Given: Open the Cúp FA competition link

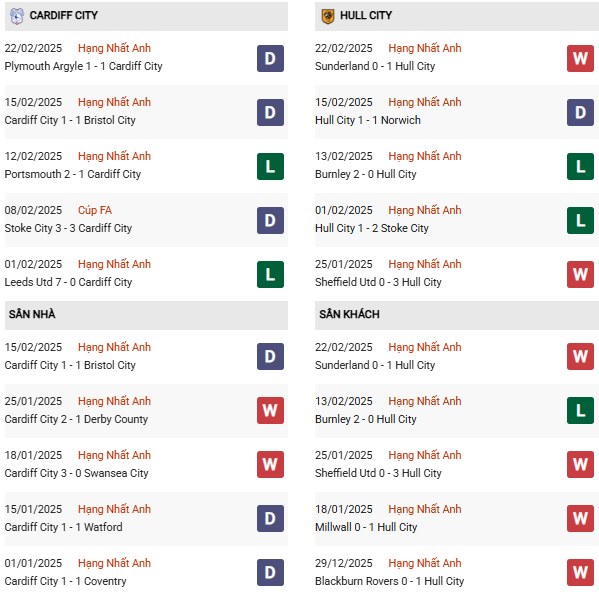Looking at the screenshot, I should (95, 210).
